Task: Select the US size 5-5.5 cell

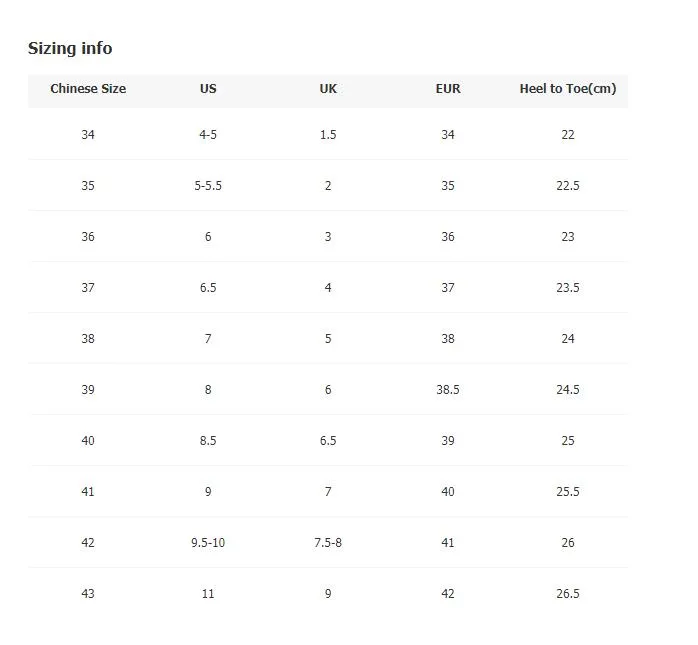Action: [208, 186]
